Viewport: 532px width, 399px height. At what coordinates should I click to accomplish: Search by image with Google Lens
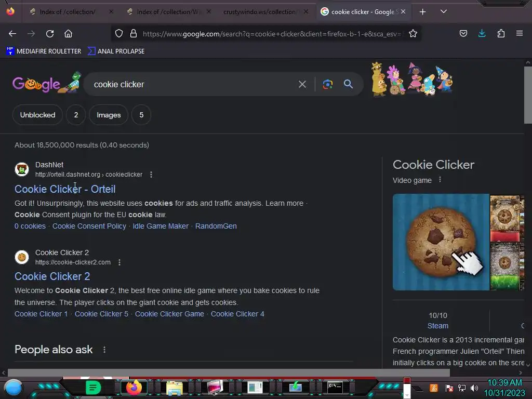pyautogui.click(x=327, y=84)
